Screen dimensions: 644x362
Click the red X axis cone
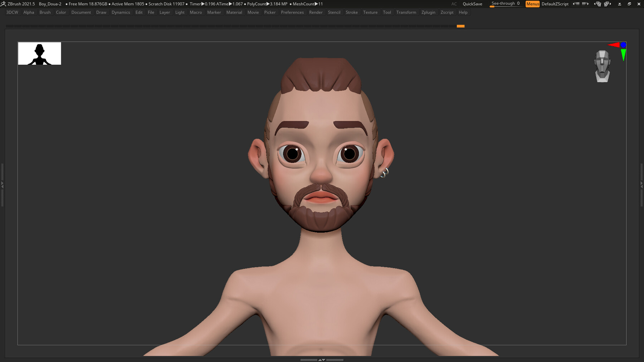[x=614, y=45]
